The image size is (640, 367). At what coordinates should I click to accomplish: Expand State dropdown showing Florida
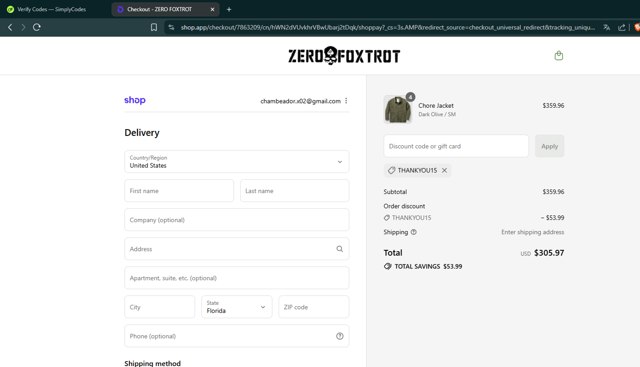[x=237, y=307]
